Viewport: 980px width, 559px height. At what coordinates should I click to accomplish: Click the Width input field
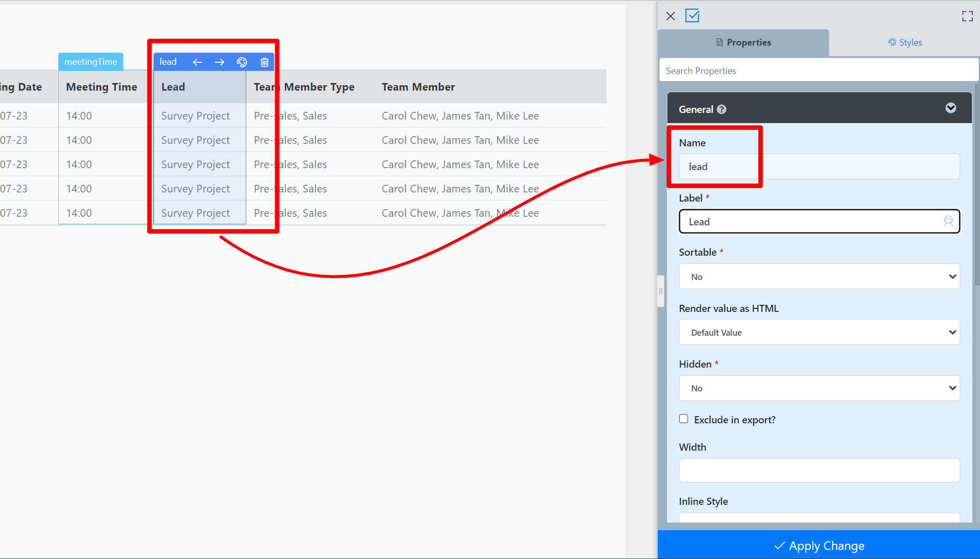(819, 470)
